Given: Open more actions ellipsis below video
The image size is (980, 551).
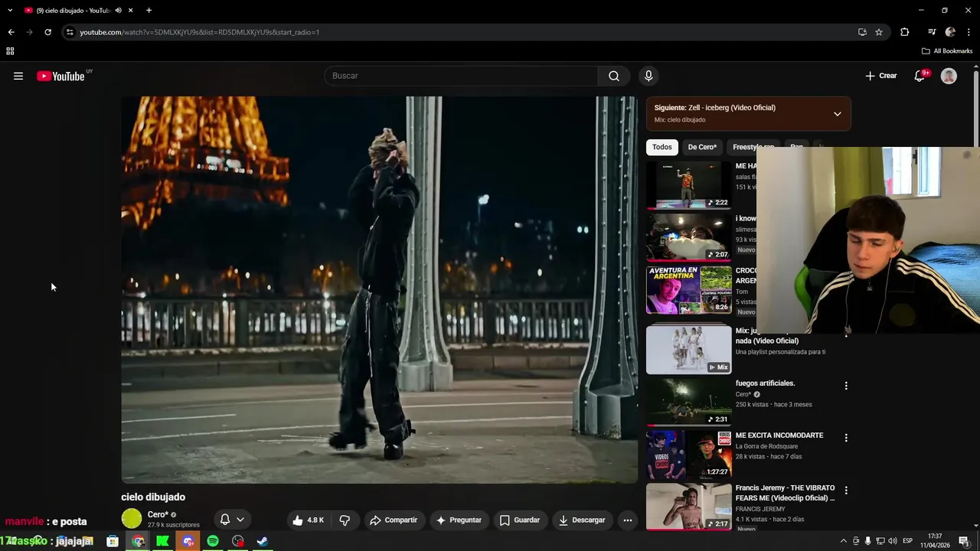Looking at the screenshot, I should pyautogui.click(x=627, y=520).
